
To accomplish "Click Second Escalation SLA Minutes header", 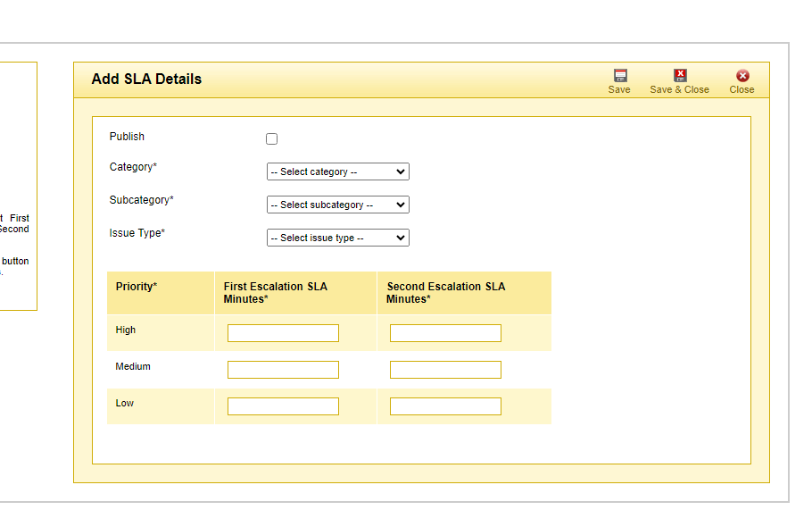I will click(445, 293).
